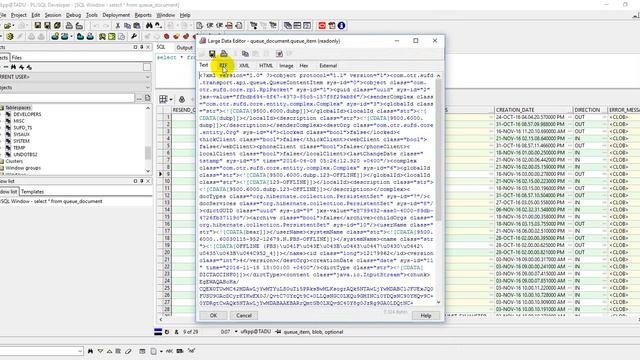Open the Debug menu
This screenshot has width=640, height=360.
pyautogui.click(x=73, y=15)
